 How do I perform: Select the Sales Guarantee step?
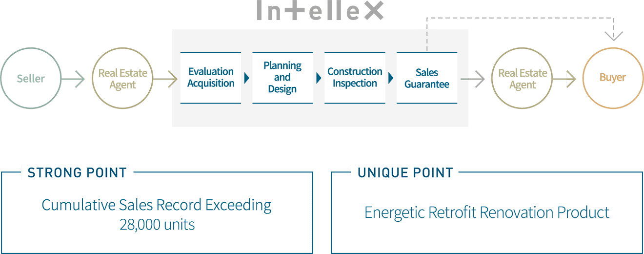point(426,78)
